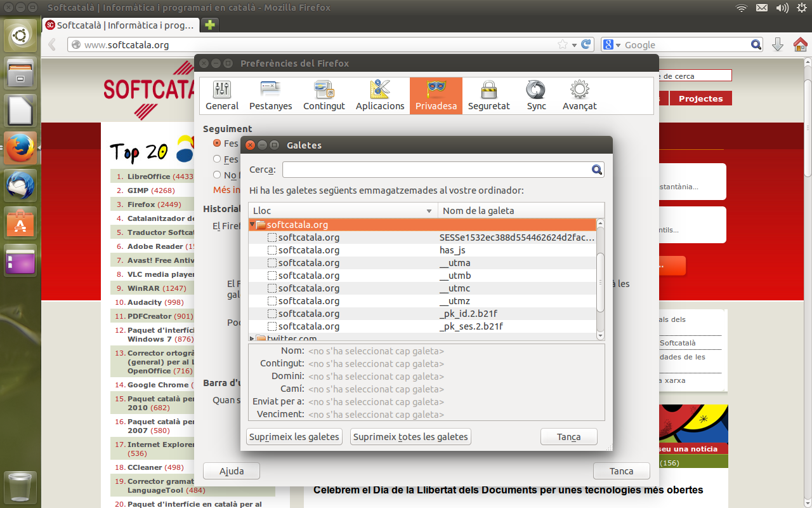812x508 pixels.
Task: Open the Thunderbird mail launcher icon
Action: 20,186
